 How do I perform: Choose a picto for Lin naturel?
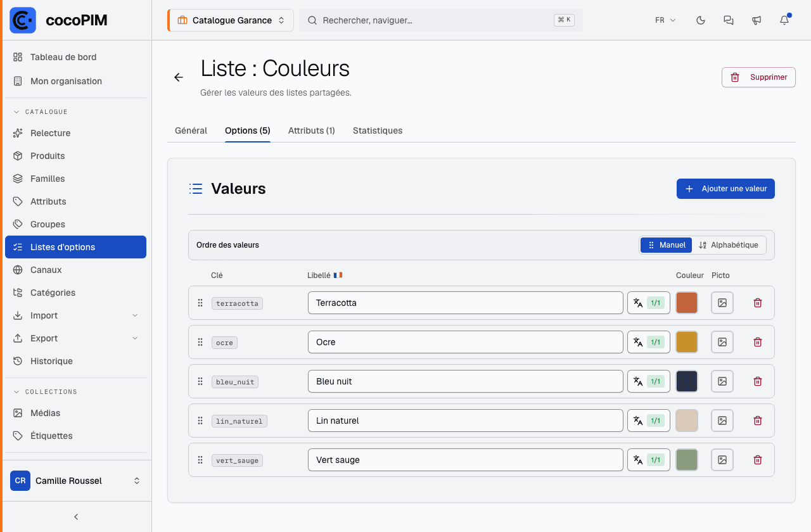click(722, 421)
